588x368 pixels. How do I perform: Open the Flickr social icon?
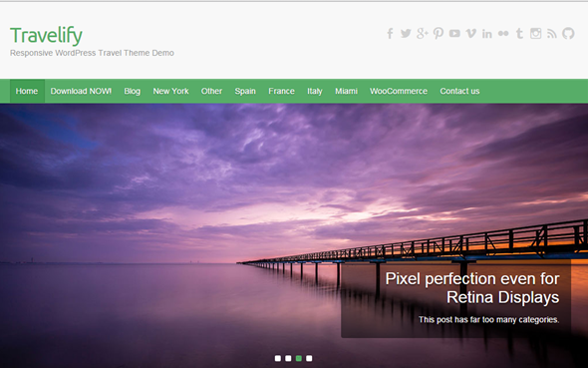[x=503, y=34]
